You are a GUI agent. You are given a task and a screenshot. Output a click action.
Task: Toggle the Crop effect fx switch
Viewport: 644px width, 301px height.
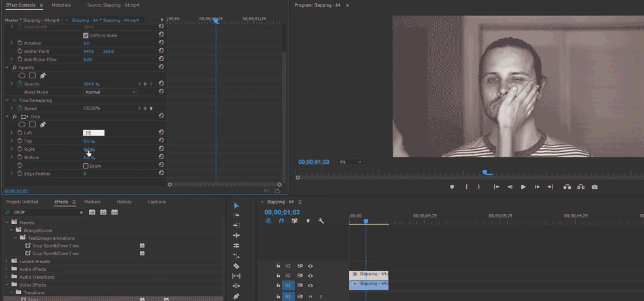pos(15,116)
